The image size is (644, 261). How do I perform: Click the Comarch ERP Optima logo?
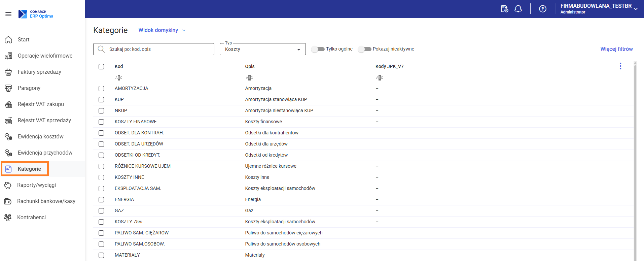pos(36,14)
